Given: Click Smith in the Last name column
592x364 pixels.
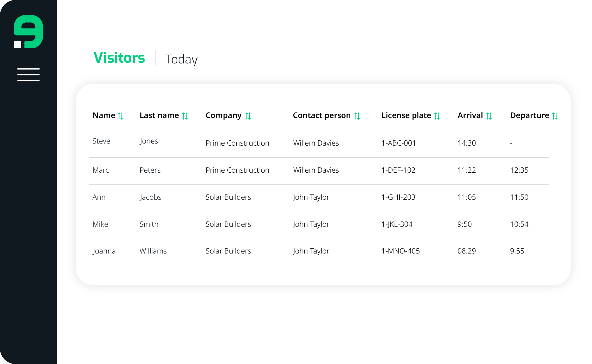Looking at the screenshot, I should [149, 224].
